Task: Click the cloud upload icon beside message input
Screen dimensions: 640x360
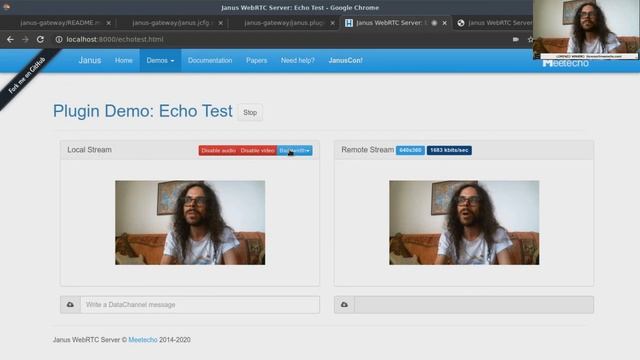Action: [70, 305]
